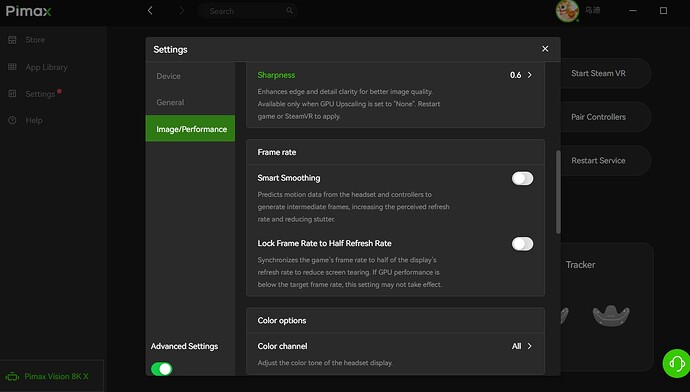Image resolution: width=690 pixels, height=392 pixels.
Task: Click the 0.6 sharpness value
Action: click(515, 75)
